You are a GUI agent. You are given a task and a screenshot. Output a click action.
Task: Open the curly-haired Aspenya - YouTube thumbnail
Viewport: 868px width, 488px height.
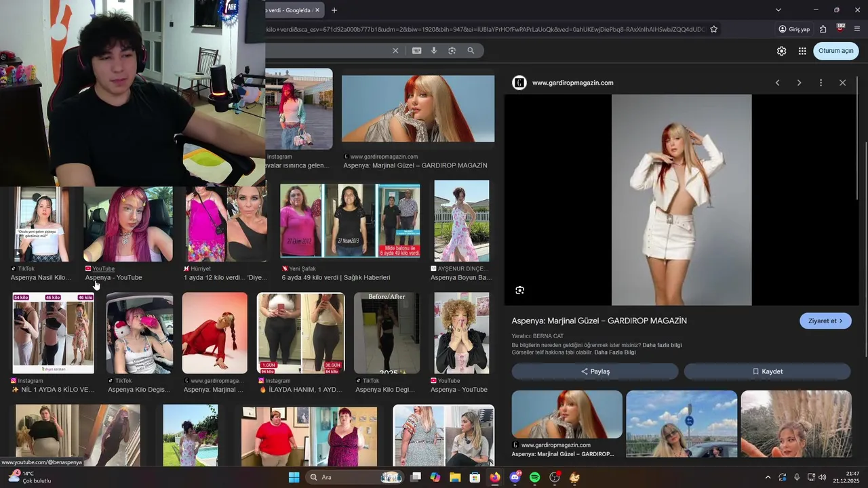tap(461, 333)
